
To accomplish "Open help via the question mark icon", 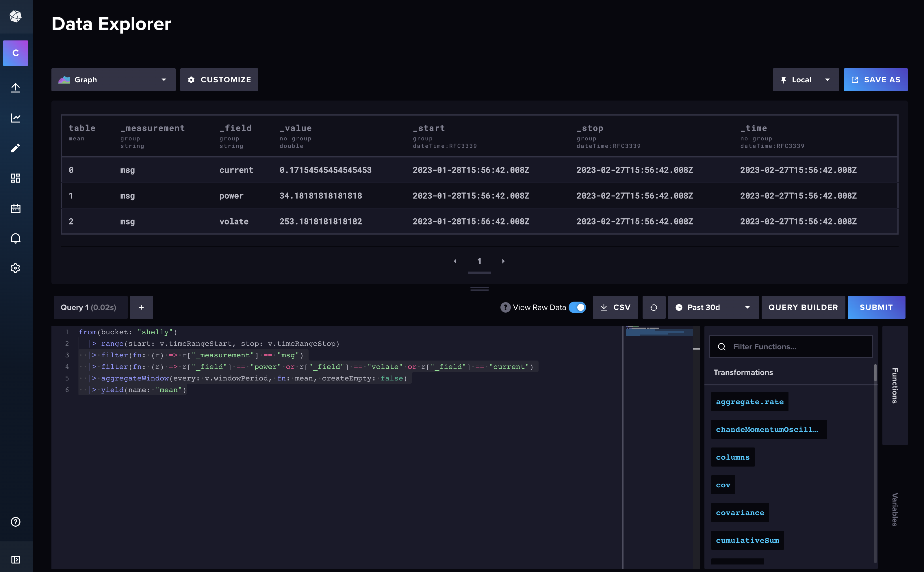I will point(16,522).
